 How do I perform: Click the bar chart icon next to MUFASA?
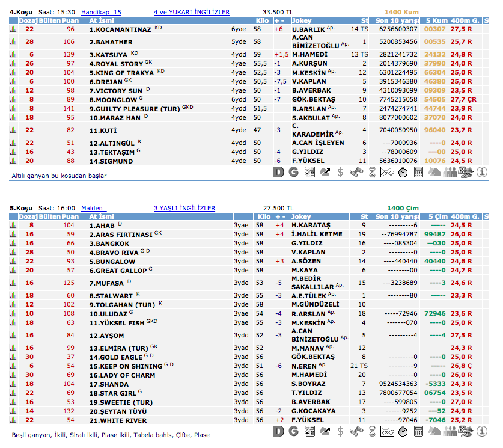click(x=12, y=283)
